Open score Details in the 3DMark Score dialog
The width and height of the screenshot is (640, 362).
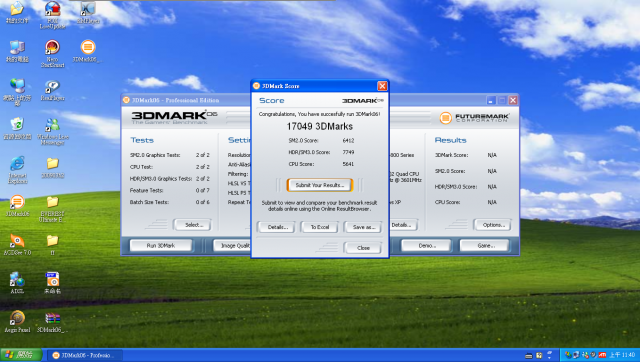coord(276,227)
